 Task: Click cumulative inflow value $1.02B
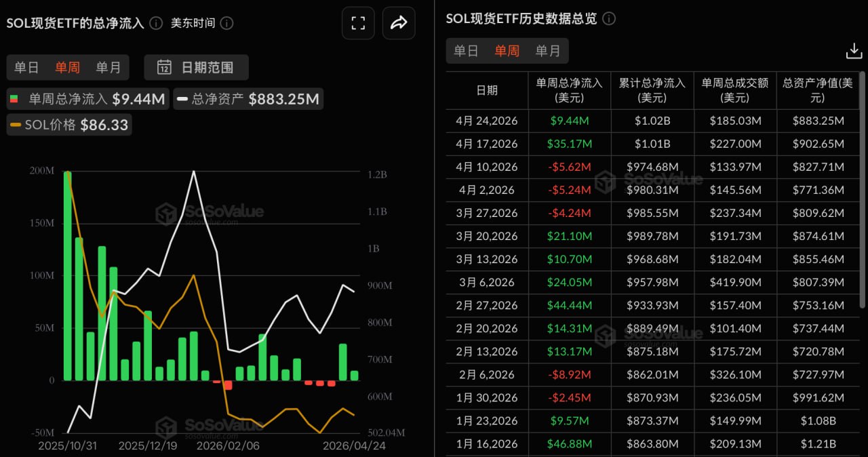point(652,121)
